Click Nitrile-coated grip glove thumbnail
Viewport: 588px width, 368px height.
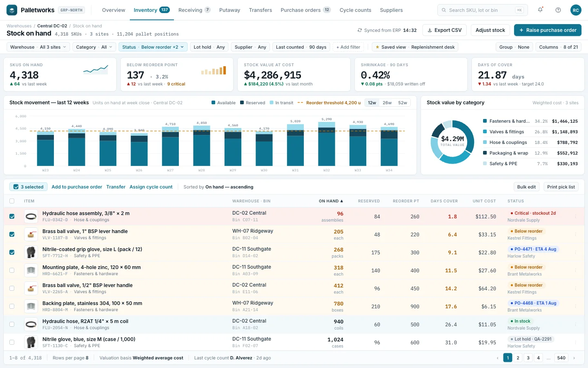coord(31,253)
